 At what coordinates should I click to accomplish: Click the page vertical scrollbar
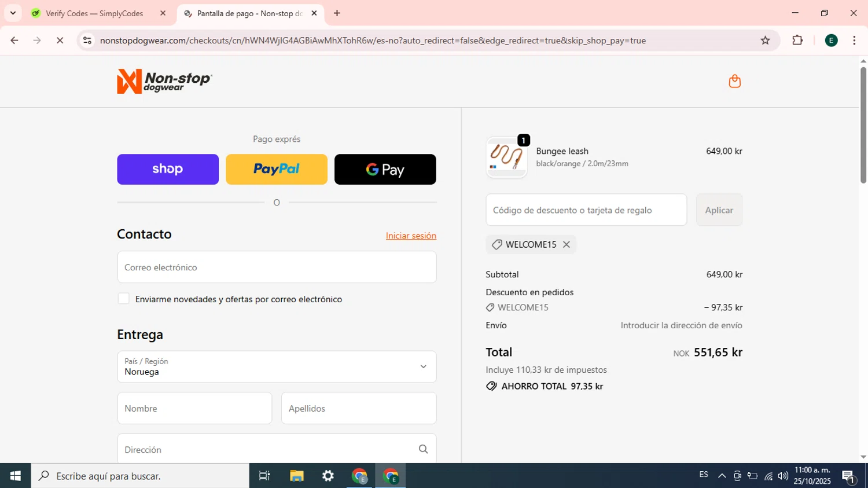(x=863, y=125)
